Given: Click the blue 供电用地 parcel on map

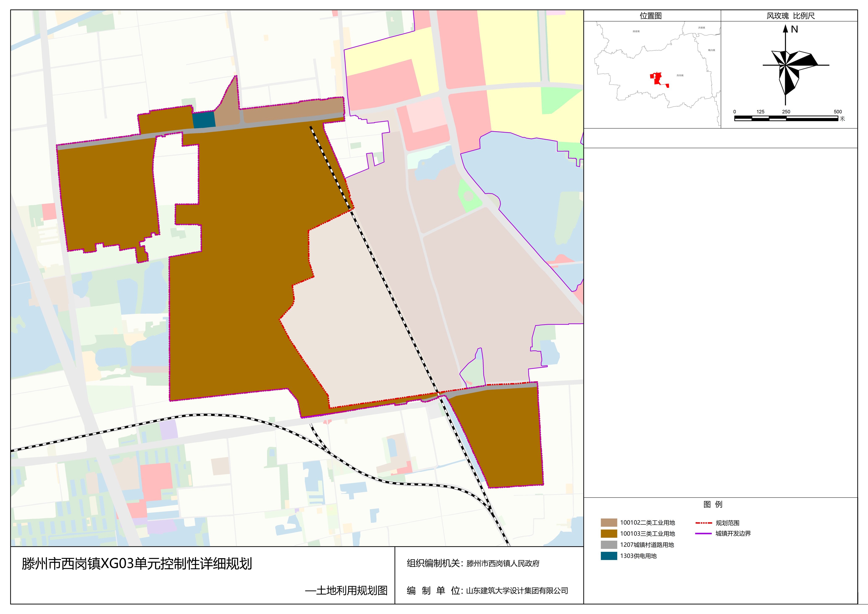Looking at the screenshot, I should click(x=204, y=120).
